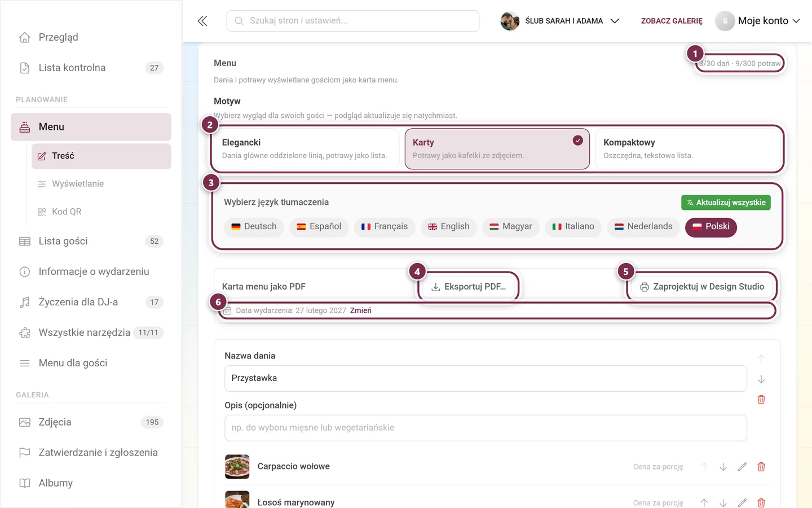Focus the Opis (opcjonalnie) description field
Screen dimensions: 812x508
(486, 428)
